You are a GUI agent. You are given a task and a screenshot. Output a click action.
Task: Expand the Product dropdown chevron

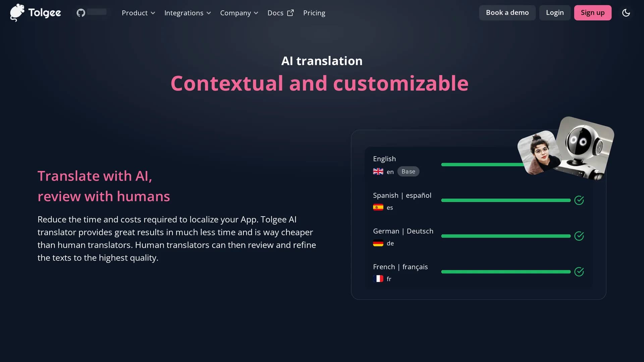point(153,13)
